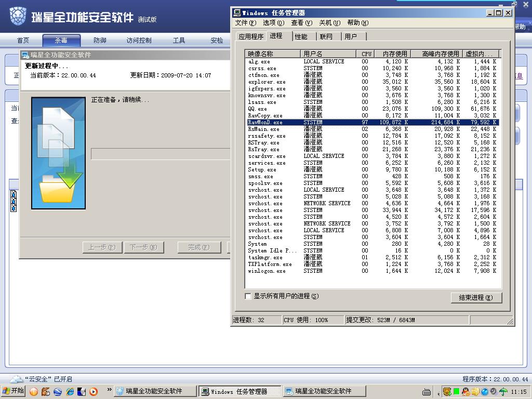Launch the orange play button media player

[94, 392]
